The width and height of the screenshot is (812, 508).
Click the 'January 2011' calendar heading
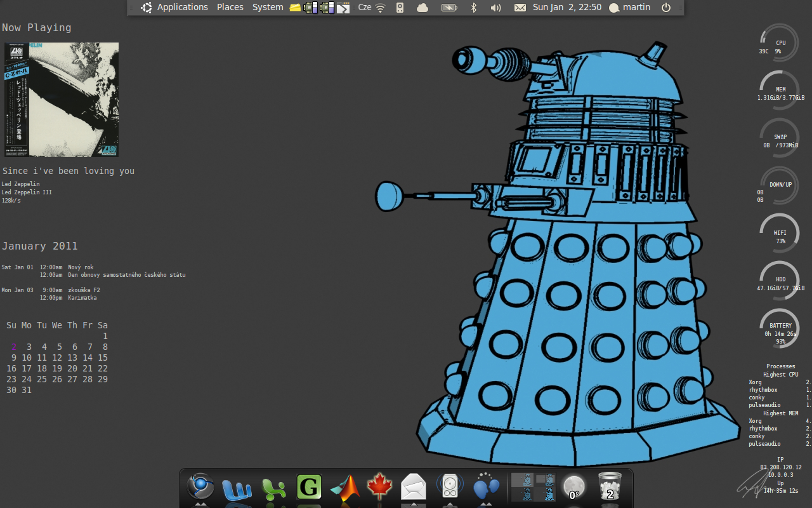tap(40, 246)
